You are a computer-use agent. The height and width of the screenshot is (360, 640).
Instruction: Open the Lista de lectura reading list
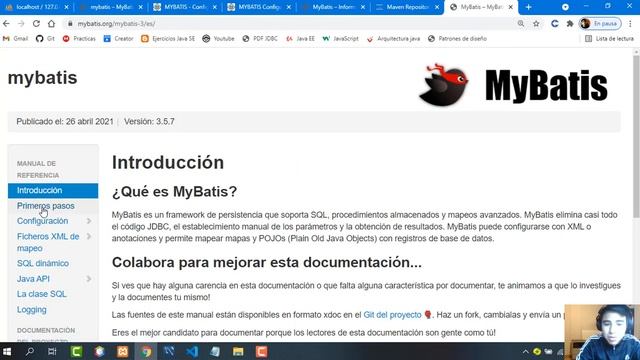tap(609, 39)
